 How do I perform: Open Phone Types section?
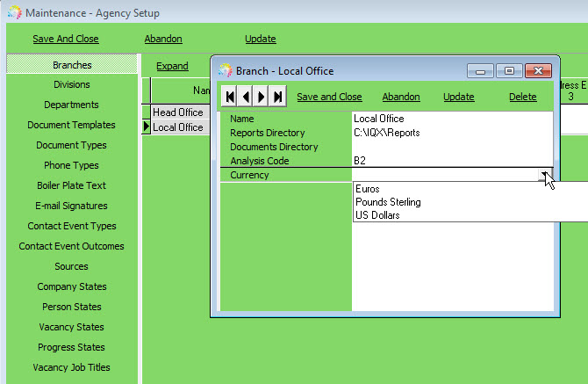pyautogui.click(x=71, y=165)
